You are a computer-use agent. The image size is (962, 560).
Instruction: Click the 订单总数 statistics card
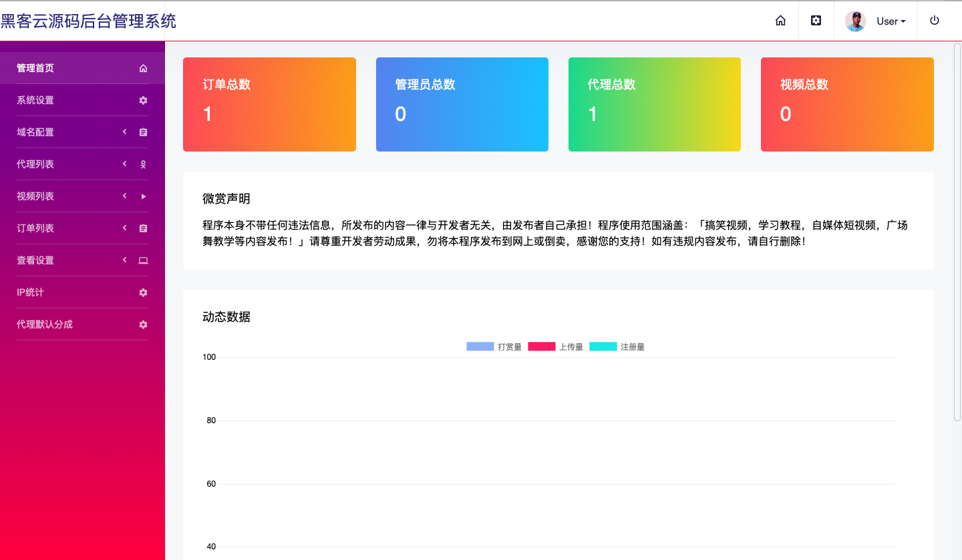click(x=269, y=104)
